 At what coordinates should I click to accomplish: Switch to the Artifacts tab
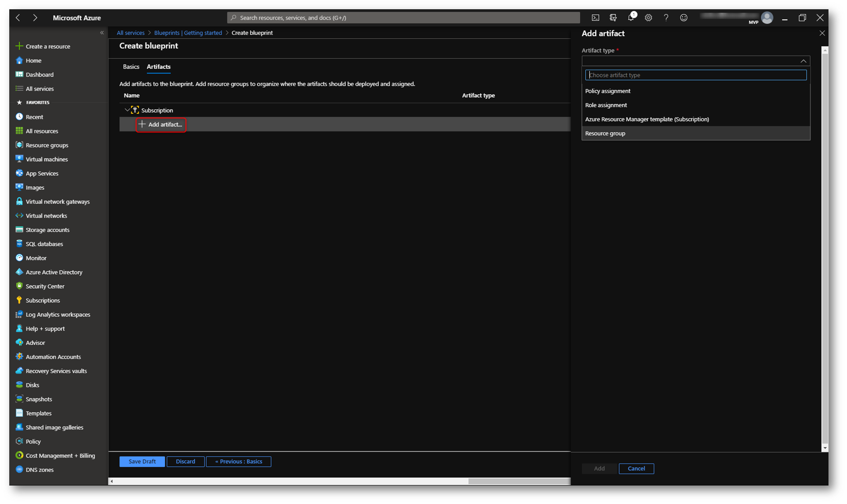pyautogui.click(x=158, y=67)
